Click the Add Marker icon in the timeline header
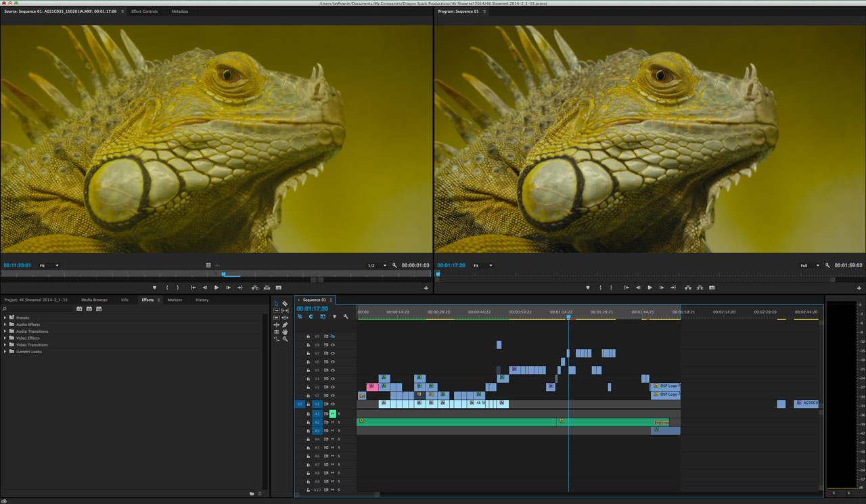The image size is (866, 504). tap(335, 316)
